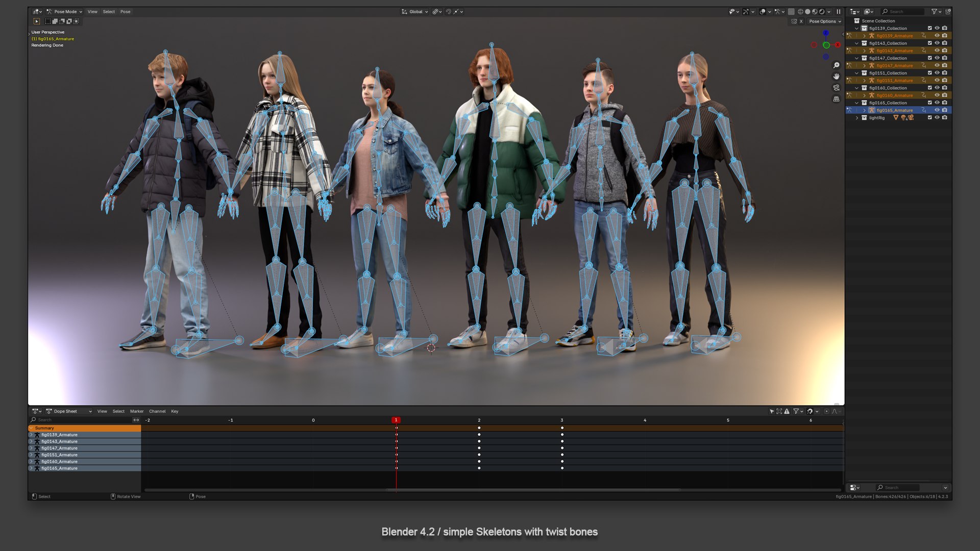Select solid viewport shading
Screen dimensions: 980x551
807,12
